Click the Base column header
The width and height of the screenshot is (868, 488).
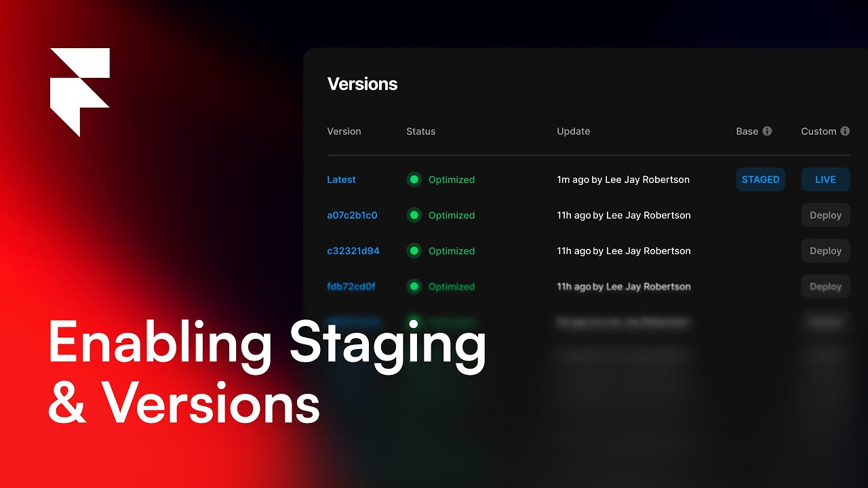pos(747,131)
